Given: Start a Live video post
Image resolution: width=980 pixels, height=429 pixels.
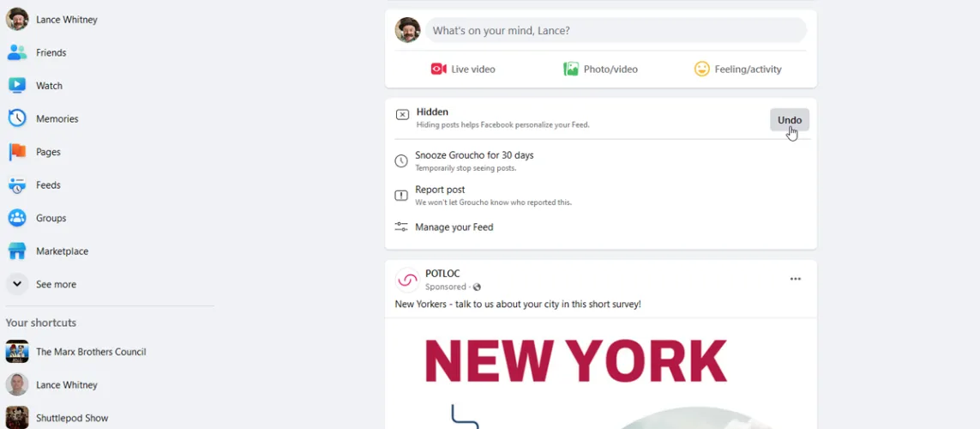Looking at the screenshot, I should [x=463, y=69].
